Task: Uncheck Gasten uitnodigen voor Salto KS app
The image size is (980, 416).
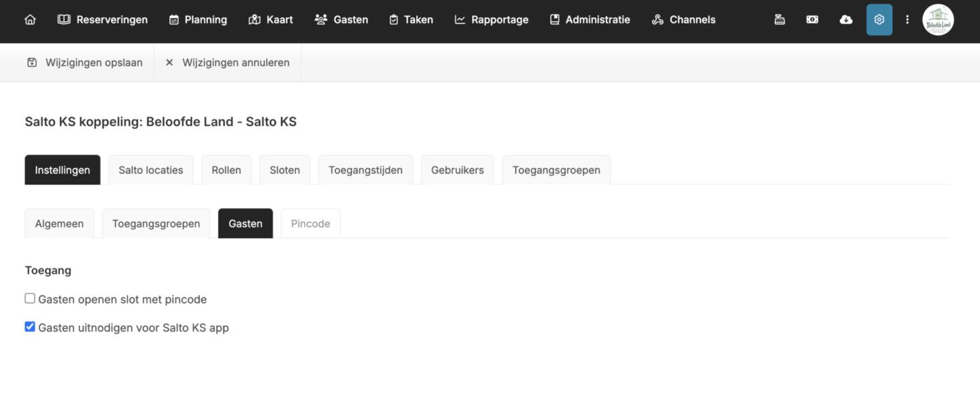Action: (30, 327)
